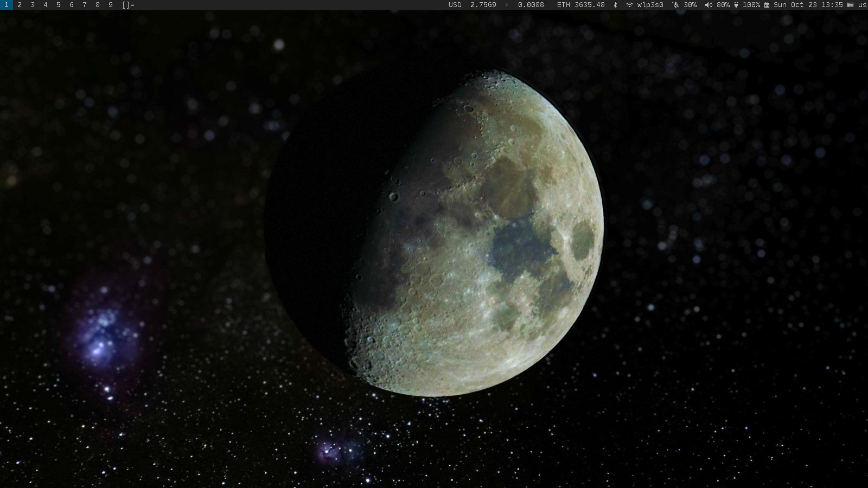
Task: Click the Wi-Fi signal icon
Action: click(629, 5)
